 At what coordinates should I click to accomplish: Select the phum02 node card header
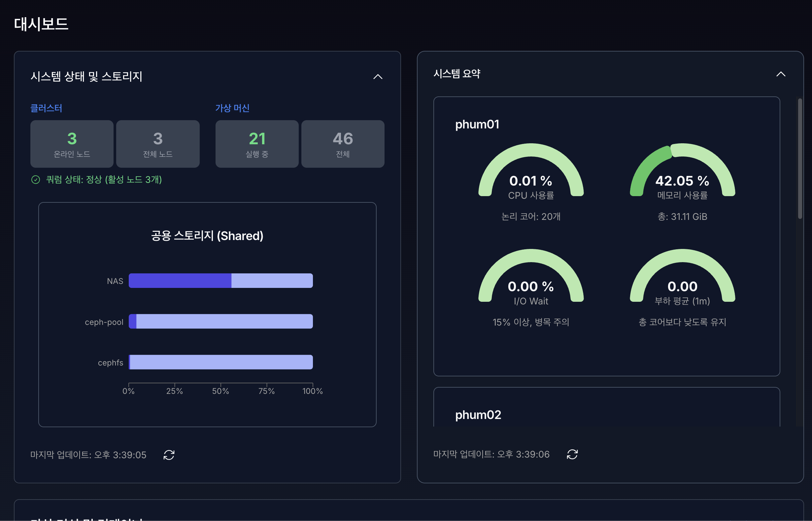click(478, 415)
